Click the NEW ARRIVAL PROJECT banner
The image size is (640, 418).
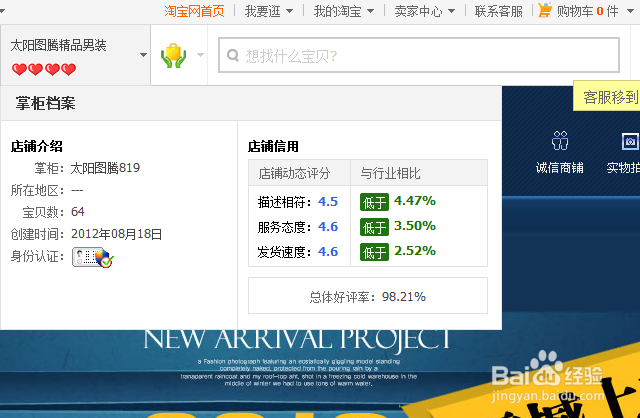pos(297,340)
